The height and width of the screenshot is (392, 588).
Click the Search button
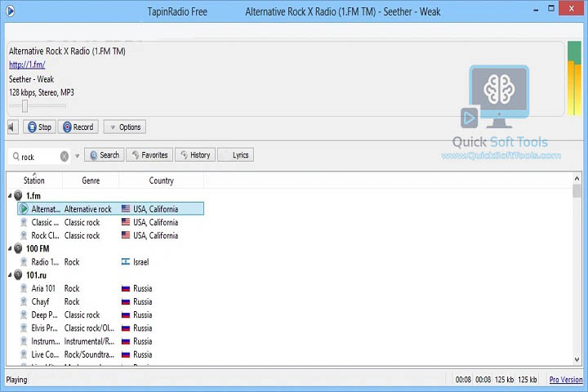pos(105,155)
